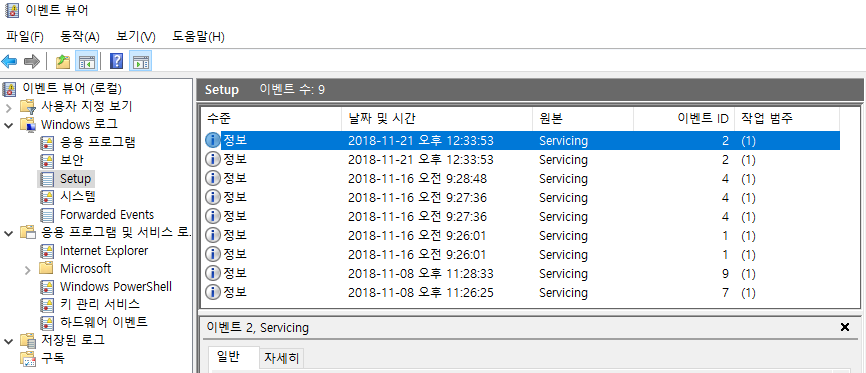Screen dimensions: 866x373
Task: Click the Event Viewer title bar icon
Action: click(11, 10)
